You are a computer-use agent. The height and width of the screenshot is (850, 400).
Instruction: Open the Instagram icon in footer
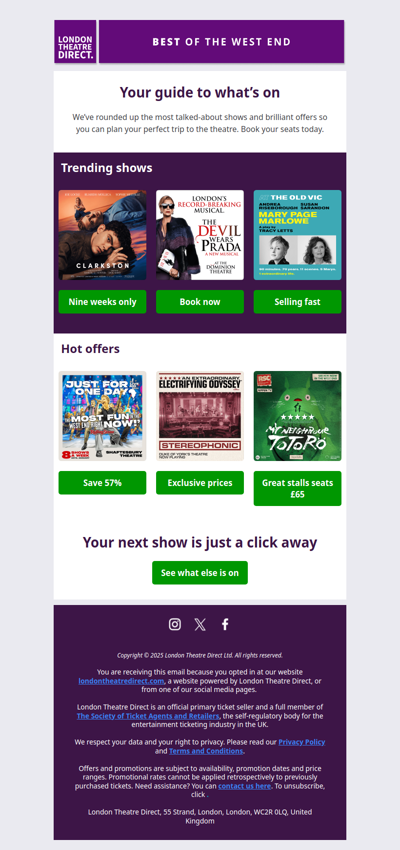tap(175, 624)
